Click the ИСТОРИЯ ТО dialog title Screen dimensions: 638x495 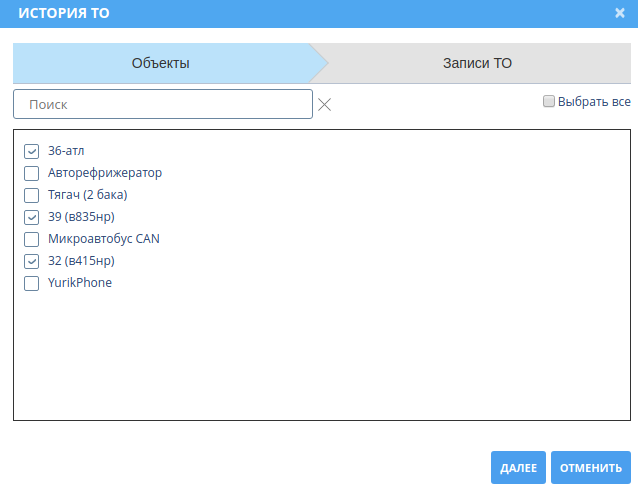(64, 13)
